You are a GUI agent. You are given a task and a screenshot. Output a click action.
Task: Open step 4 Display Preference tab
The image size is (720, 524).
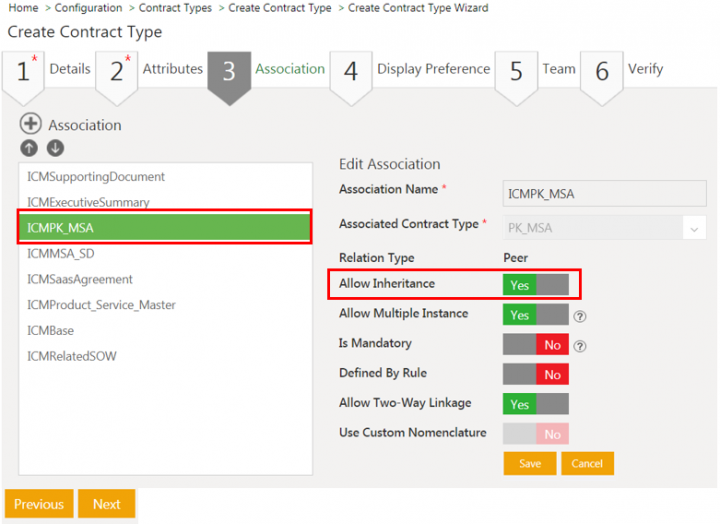(410, 70)
